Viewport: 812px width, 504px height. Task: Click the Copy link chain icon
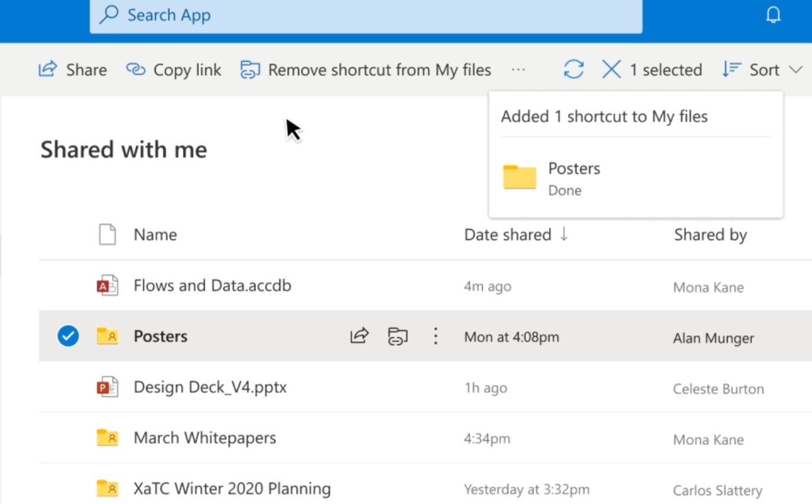(136, 70)
